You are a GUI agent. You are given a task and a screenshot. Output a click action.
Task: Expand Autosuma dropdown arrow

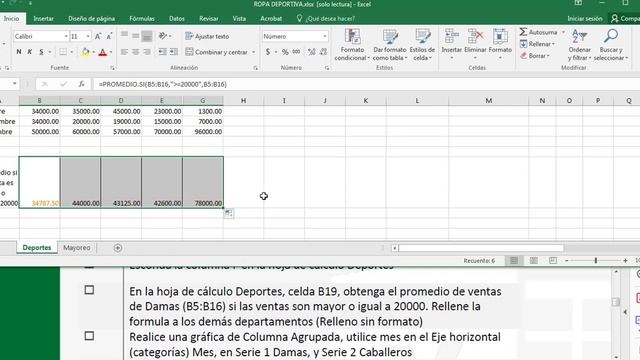(563, 32)
